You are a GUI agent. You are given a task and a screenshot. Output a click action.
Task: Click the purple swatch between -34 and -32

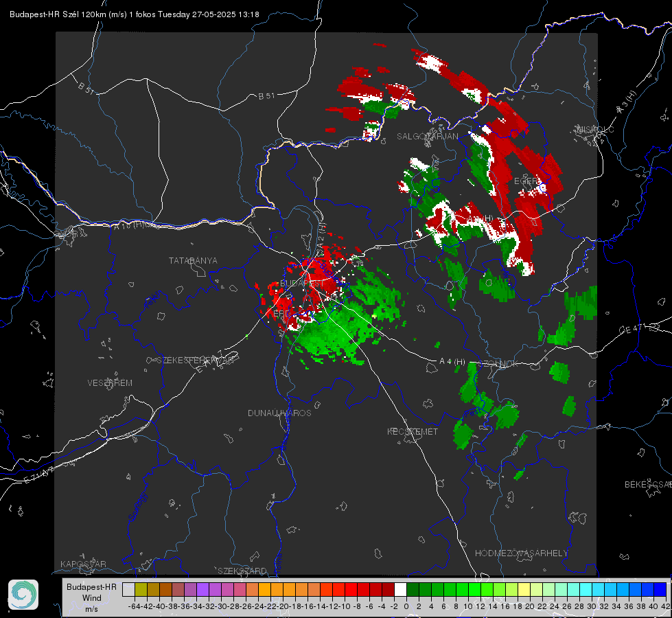[x=202, y=590]
